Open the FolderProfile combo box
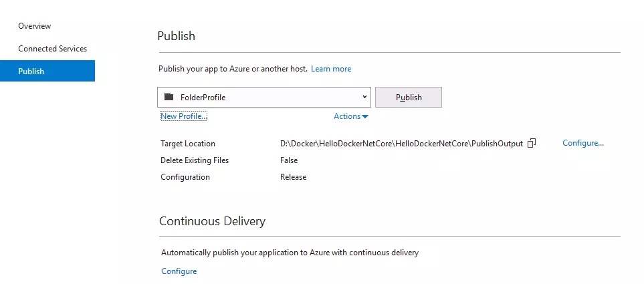 click(263, 97)
